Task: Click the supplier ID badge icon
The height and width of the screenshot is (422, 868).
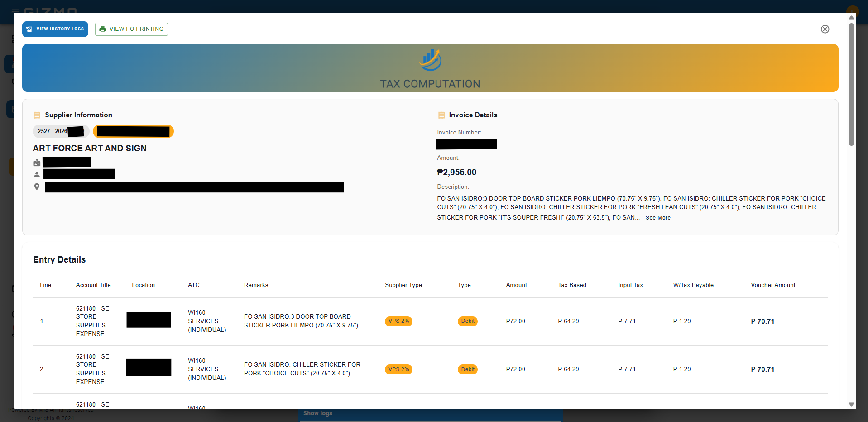Action: [x=37, y=163]
